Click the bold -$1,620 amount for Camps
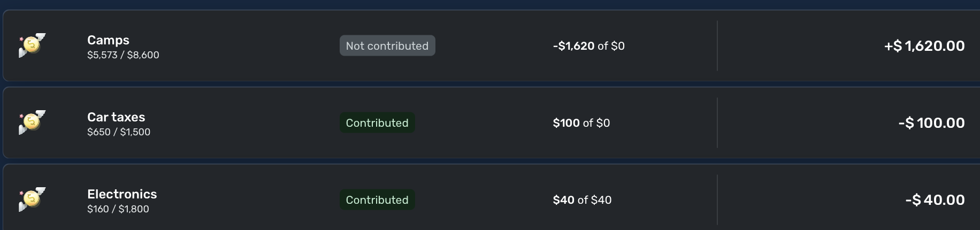Viewport: 980px width, 230px height. tap(573, 46)
